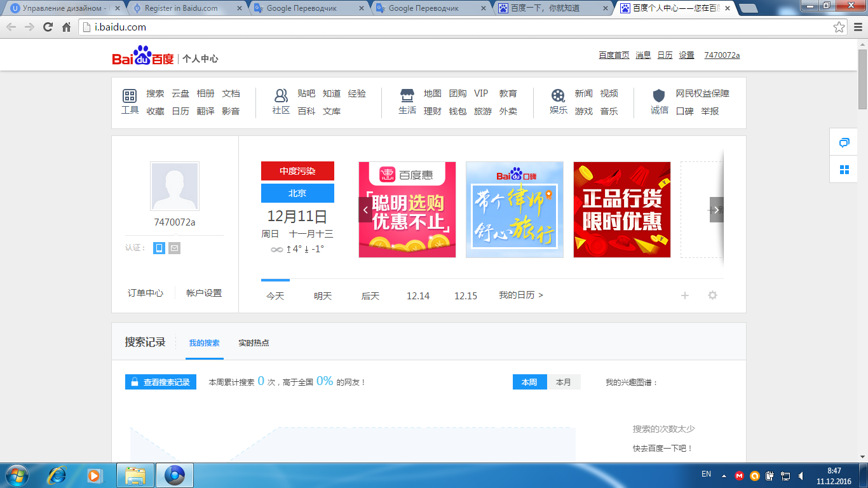868x488 pixels.
Task: Click browser back arrow
Action: (11, 27)
